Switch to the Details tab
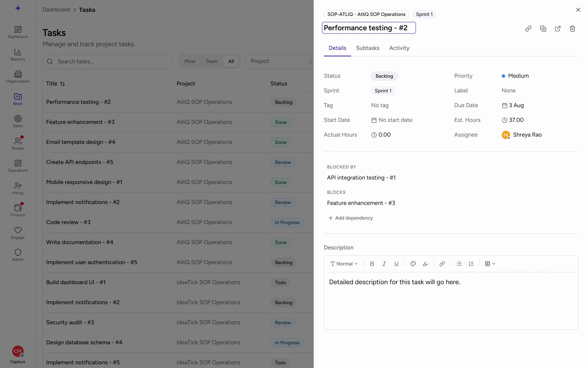Screen dimensions: 588x368 pos(337,48)
